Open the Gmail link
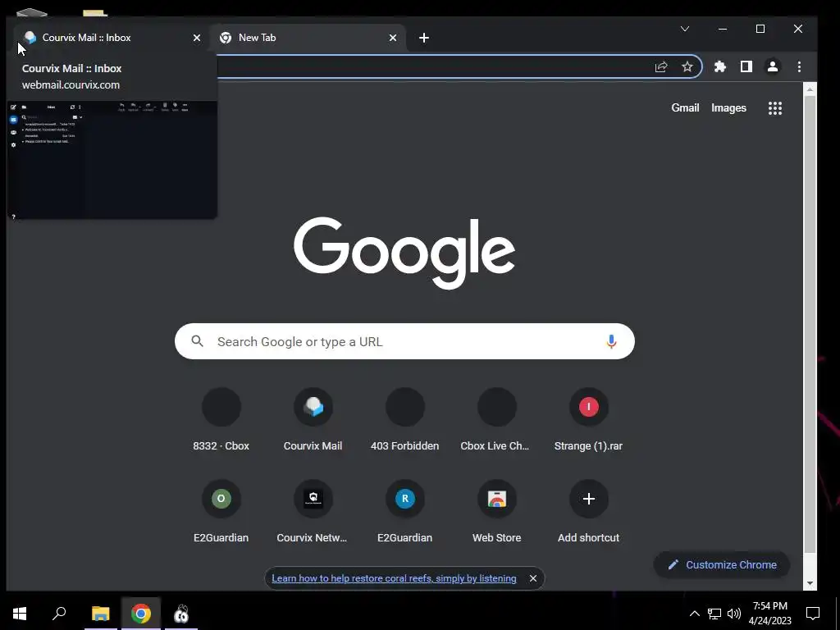The height and width of the screenshot is (630, 840). pyautogui.click(x=685, y=107)
